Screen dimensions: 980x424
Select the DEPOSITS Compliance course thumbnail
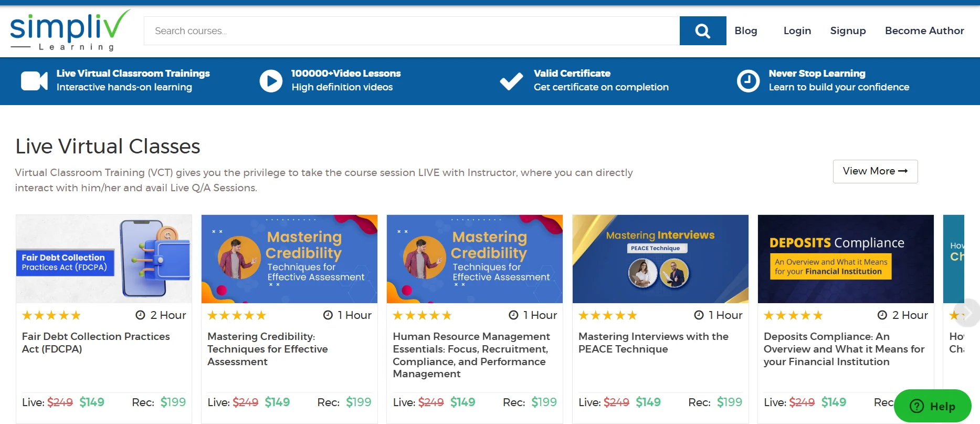pos(845,258)
